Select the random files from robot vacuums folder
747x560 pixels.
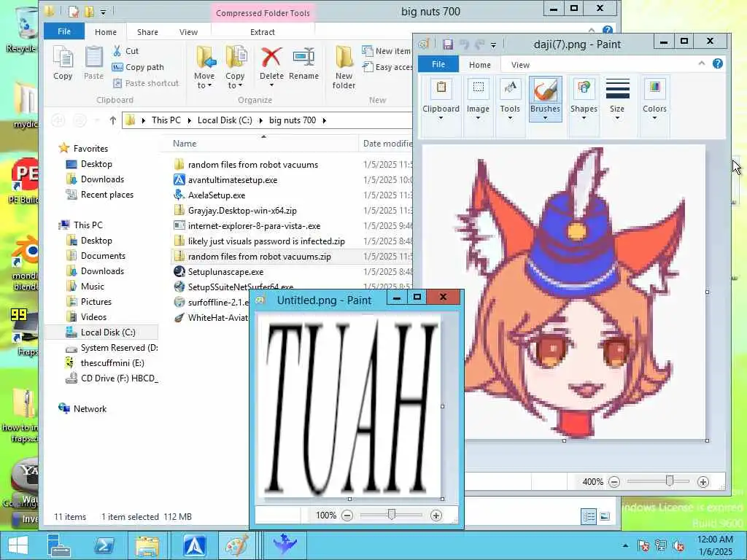click(x=253, y=165)
